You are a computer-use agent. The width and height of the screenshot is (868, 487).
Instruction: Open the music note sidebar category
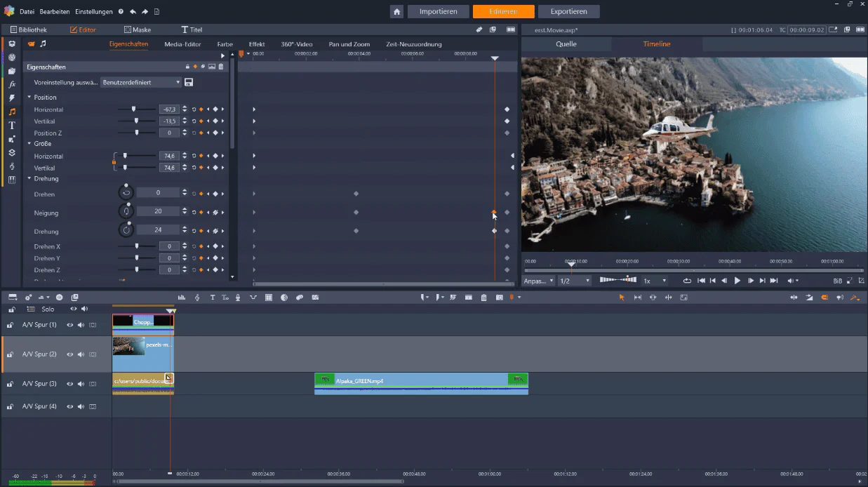click(12, 112)
